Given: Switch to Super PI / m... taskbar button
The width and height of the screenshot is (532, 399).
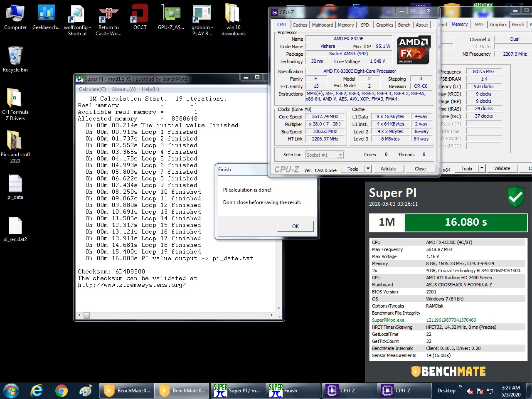Looking at the screenshot, I should tap(237, 391).
